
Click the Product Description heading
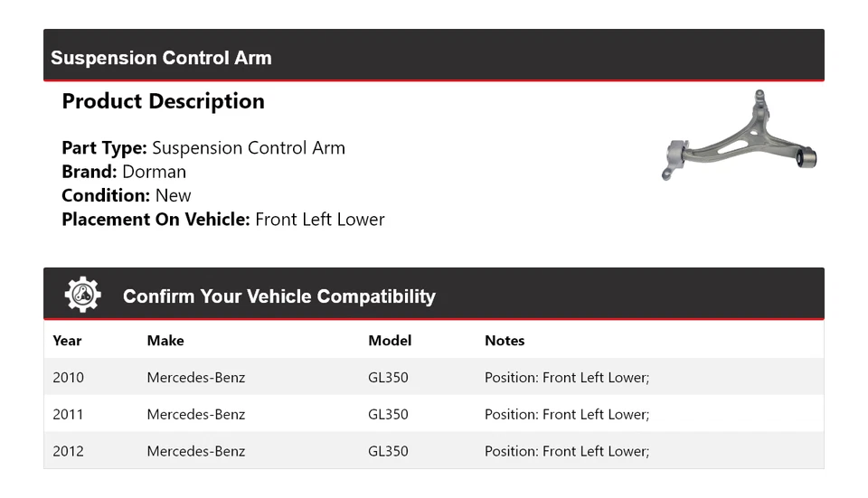tap(163, 101)
